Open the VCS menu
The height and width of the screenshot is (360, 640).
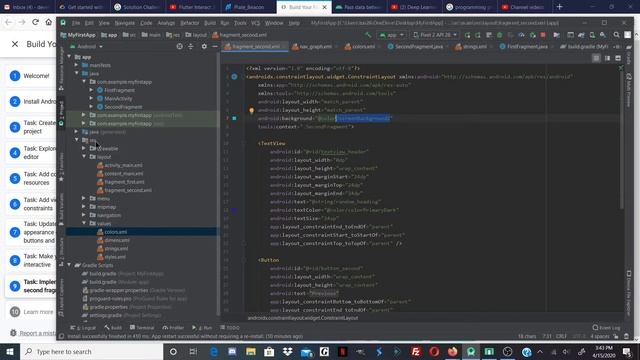click(x=256, y=23)
